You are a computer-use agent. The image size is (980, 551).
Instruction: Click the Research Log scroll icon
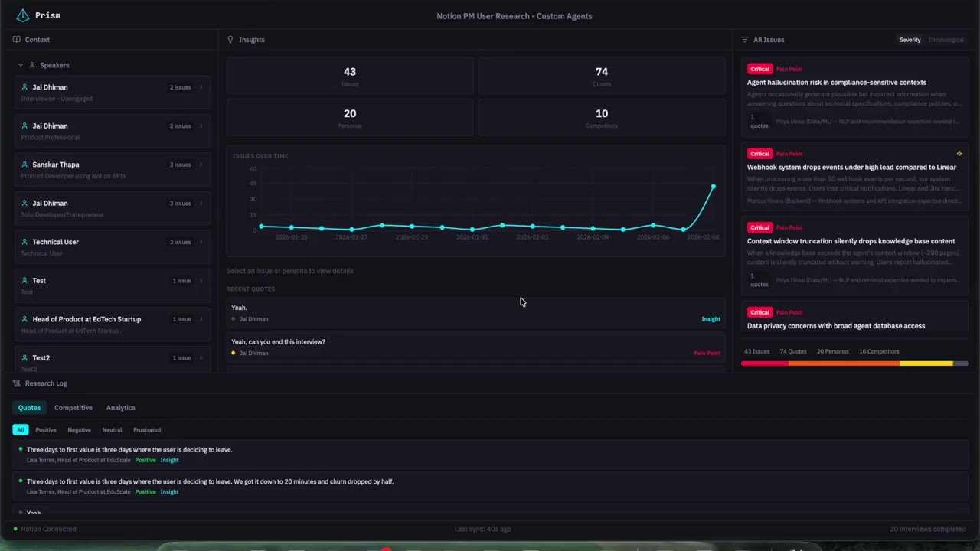click(x=17, y=383)
